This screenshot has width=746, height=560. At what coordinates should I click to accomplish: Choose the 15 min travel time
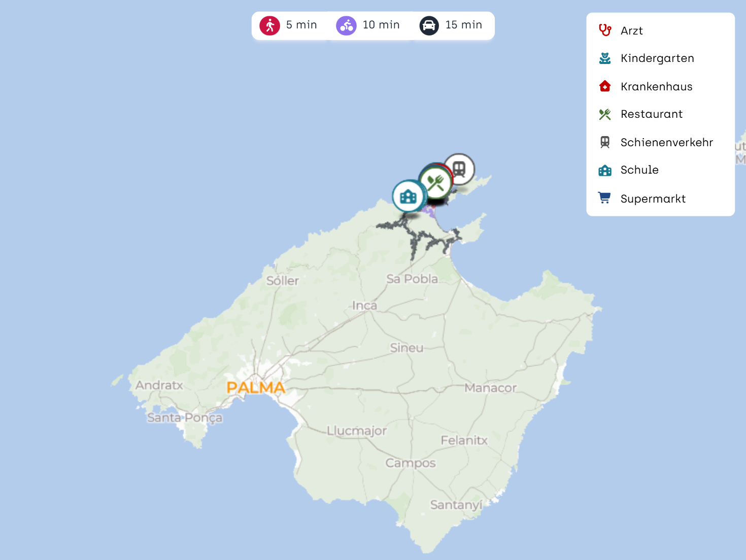coord(463,25)
